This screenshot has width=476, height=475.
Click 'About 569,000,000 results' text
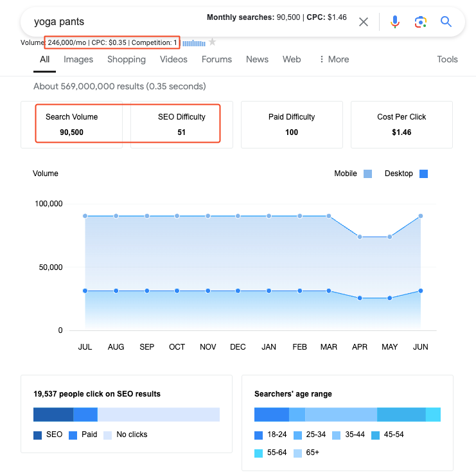coord(89,87)
